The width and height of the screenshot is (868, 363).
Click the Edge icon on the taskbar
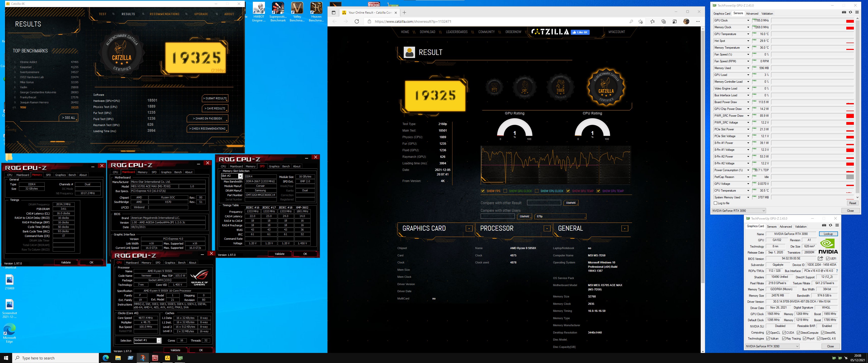[x=105, y=358]
